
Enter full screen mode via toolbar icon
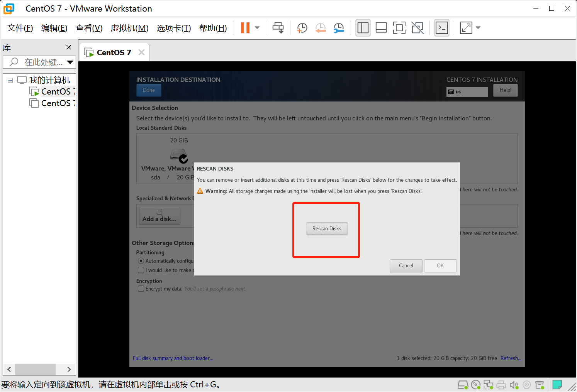click(x=399, y=28)
